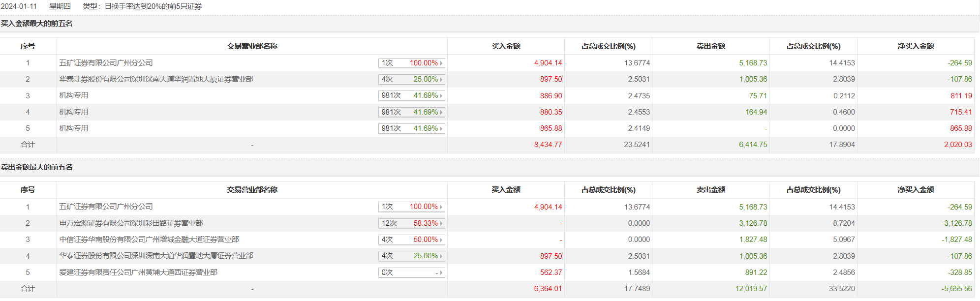
Task: Click the 买入金额最大的前五名 section heading
Action: click(x=37, y=24)
